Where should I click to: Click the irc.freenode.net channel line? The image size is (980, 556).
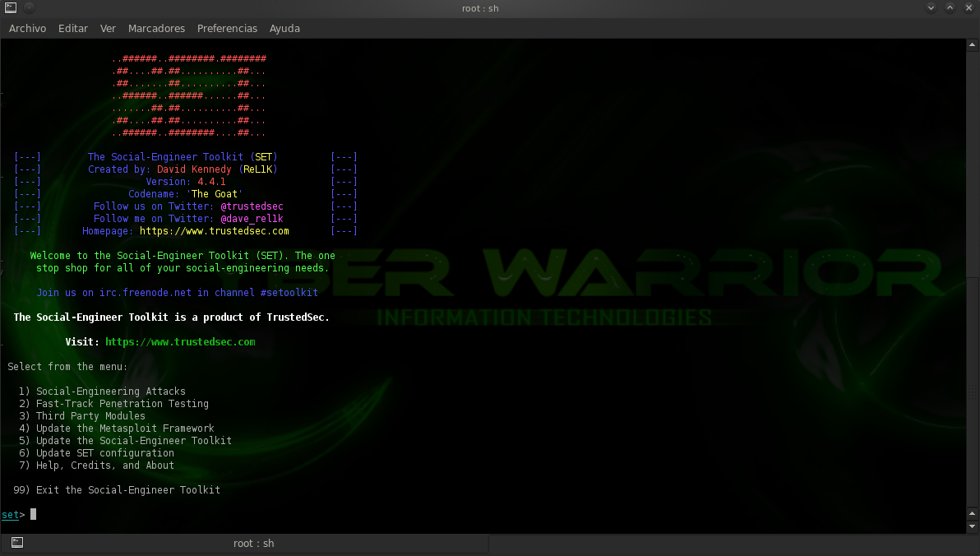(177, 293)
